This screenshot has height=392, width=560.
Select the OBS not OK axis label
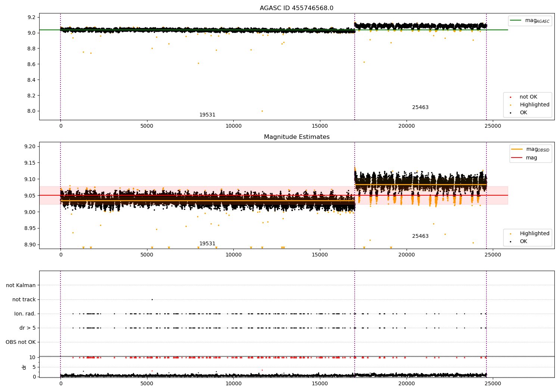click(x=21, y=342)
